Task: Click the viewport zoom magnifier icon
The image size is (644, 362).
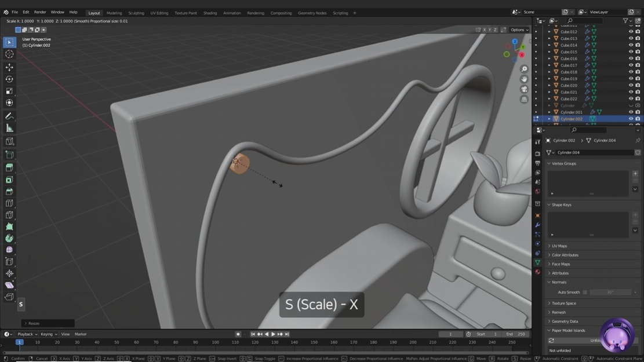Action: pyautogui.click(x=524, y=70)
